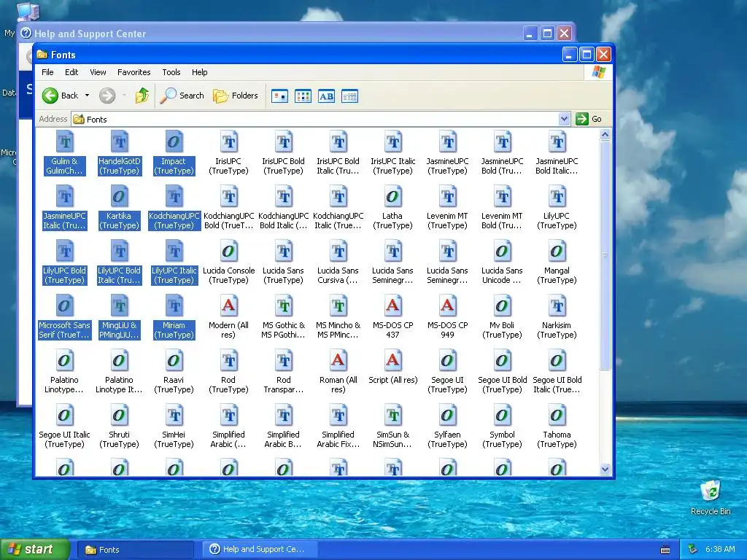
Task: Select the Microsoft Sans Serif font
Action: tap(64, 318)
